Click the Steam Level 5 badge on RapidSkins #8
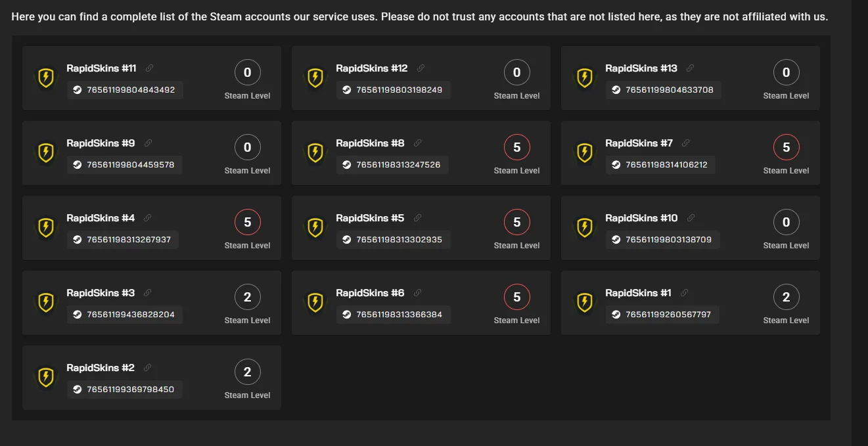Image resolution: width=868 pixels, height=446 pixels. coord(517,147)
